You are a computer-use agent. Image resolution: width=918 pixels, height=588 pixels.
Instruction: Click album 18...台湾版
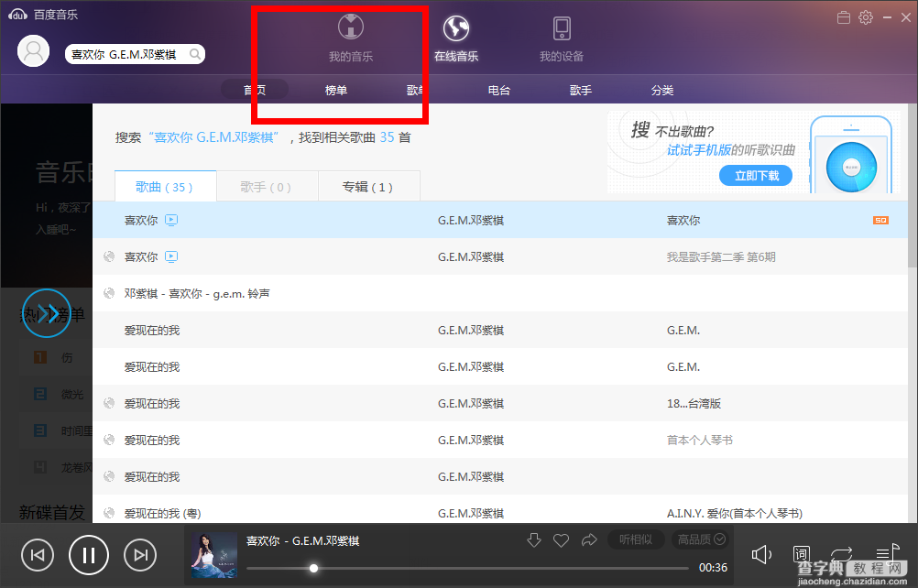pos(694,404)
